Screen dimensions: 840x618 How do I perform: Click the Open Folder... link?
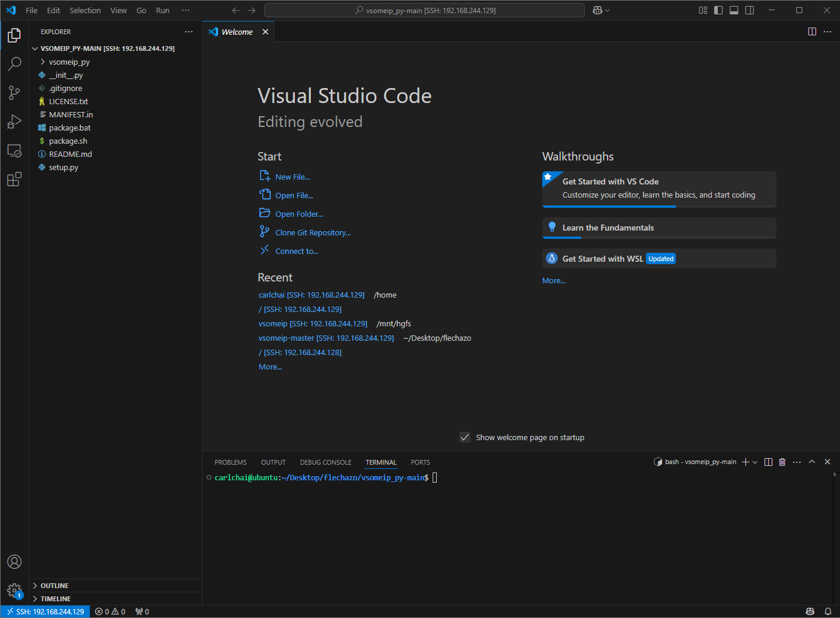tap(292, 214)
